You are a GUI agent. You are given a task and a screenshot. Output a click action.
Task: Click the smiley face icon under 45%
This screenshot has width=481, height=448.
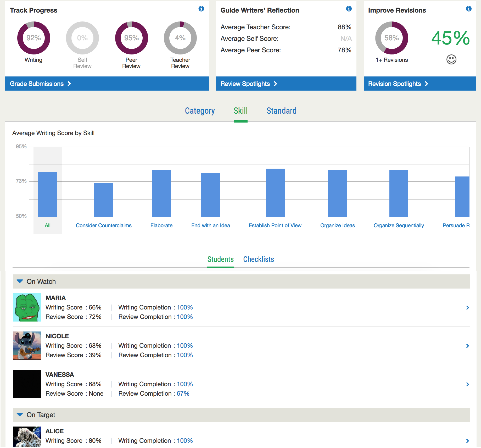[451, 59]
